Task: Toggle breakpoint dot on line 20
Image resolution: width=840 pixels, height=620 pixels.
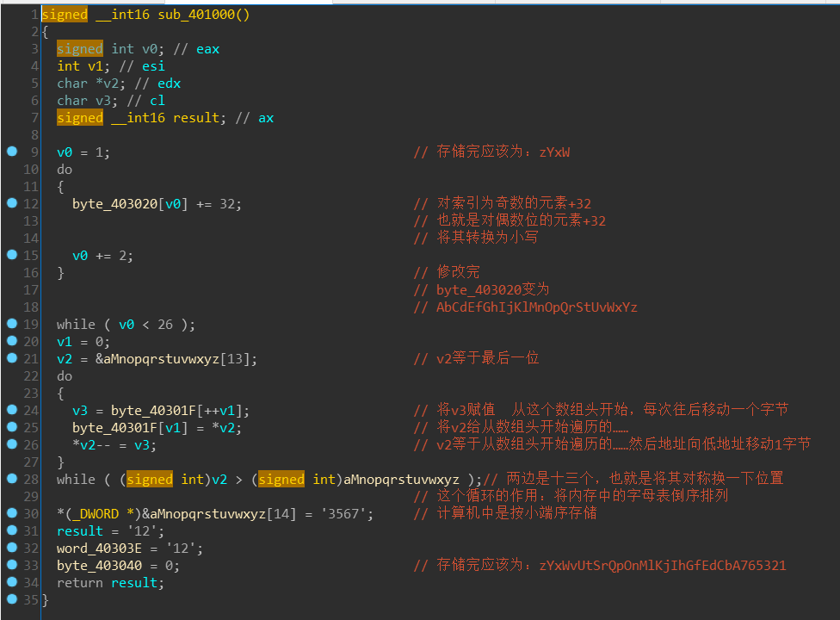Action: (12, 341)
